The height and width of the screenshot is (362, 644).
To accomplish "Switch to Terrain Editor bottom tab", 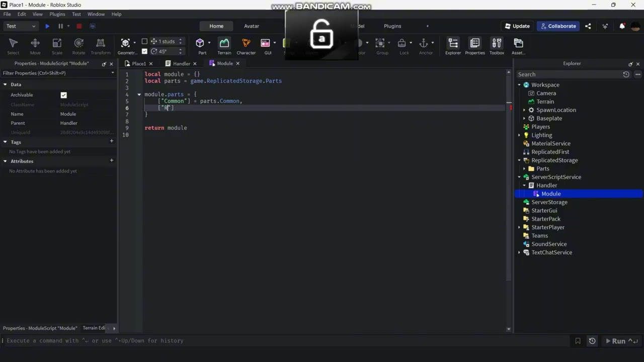I will [x=95, y=328].
